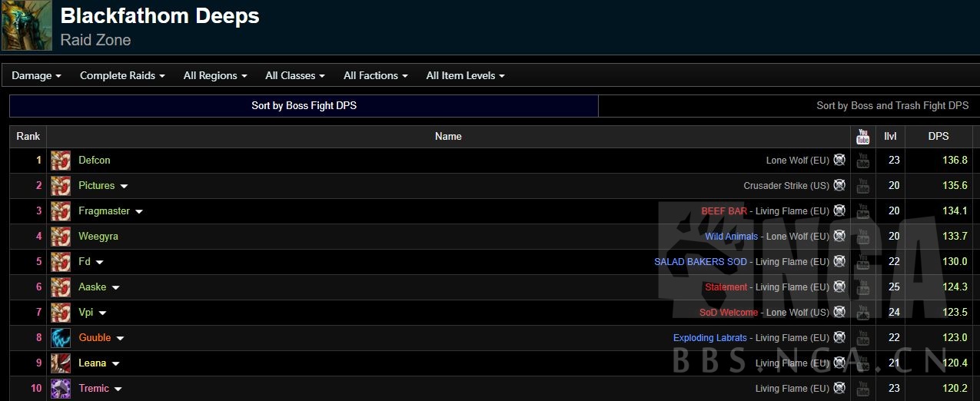Click the faction icon in Vpi's row

click(839, 313)
